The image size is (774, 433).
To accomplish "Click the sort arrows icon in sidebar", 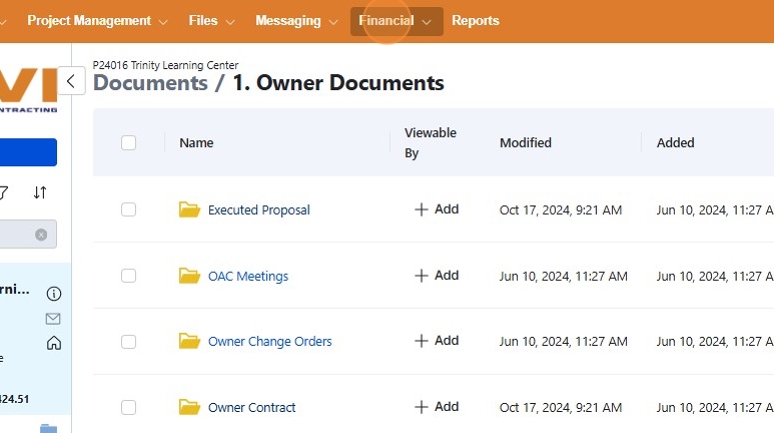I will 40,192.
